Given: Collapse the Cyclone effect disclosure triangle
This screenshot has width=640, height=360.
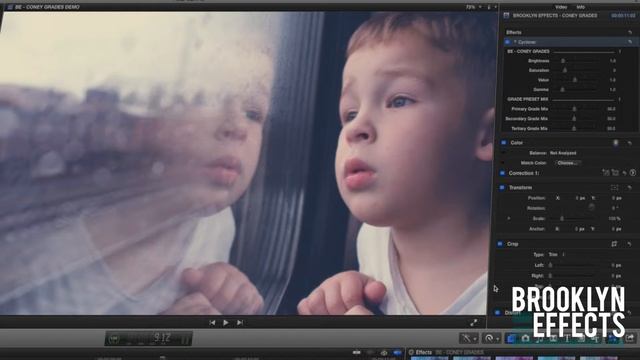Looking at the screenshot, I should [515, 42].
